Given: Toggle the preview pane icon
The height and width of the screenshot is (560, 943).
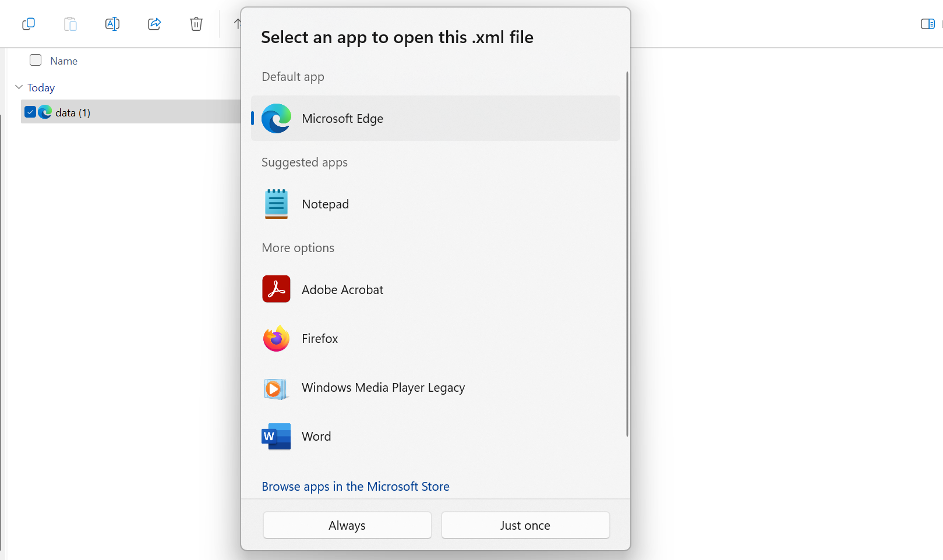Looking at the screenshot, I should (927, 24).
